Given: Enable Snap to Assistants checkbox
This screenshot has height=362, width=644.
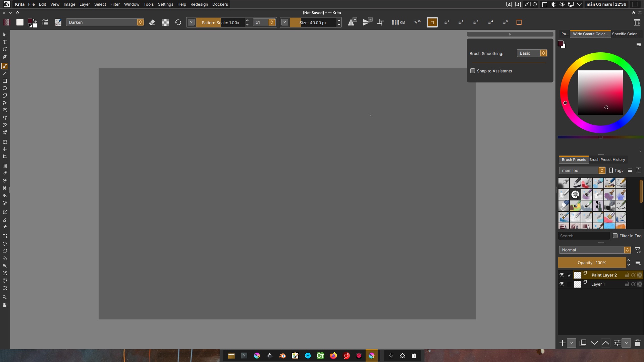Looking at the screenshot, I should click(x=473, y=71).
